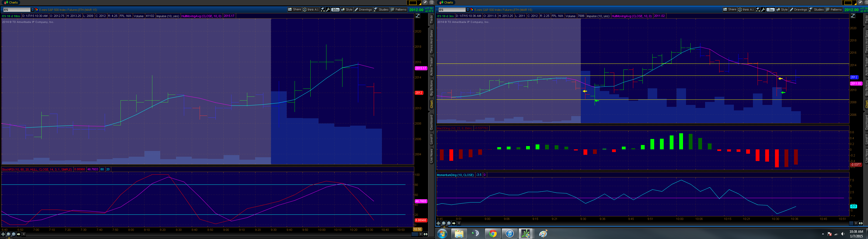Open the Patterns menu in left chart

[399, 10]
